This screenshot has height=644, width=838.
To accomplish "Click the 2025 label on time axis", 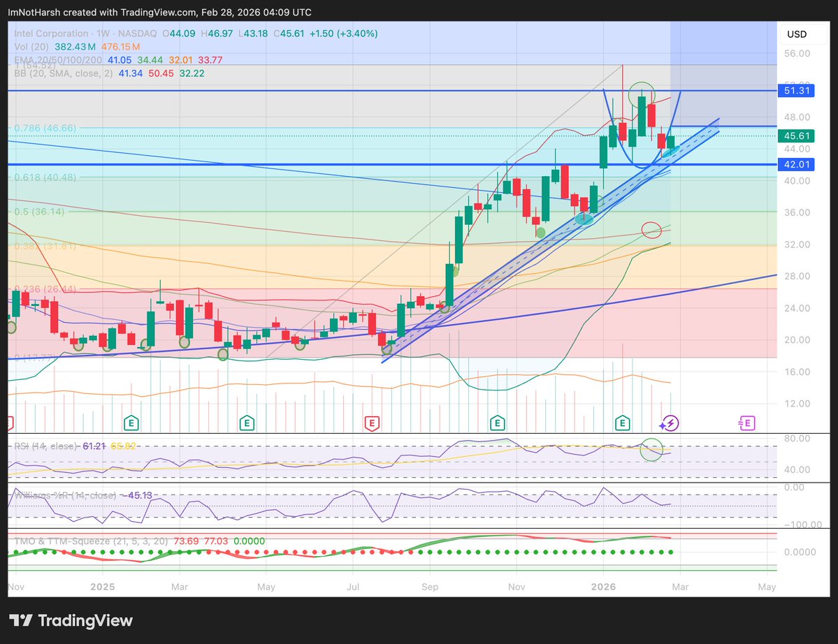I will coord(103,586).
